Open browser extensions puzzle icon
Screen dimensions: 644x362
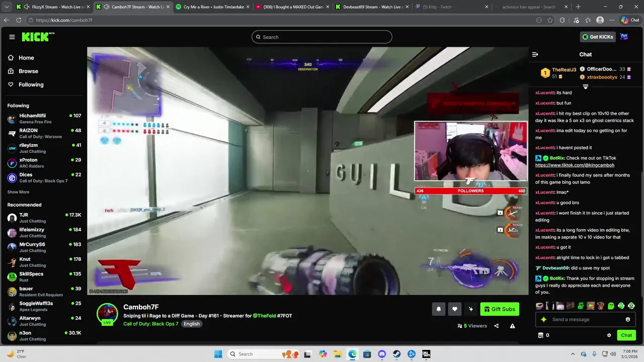click(562, 20)
